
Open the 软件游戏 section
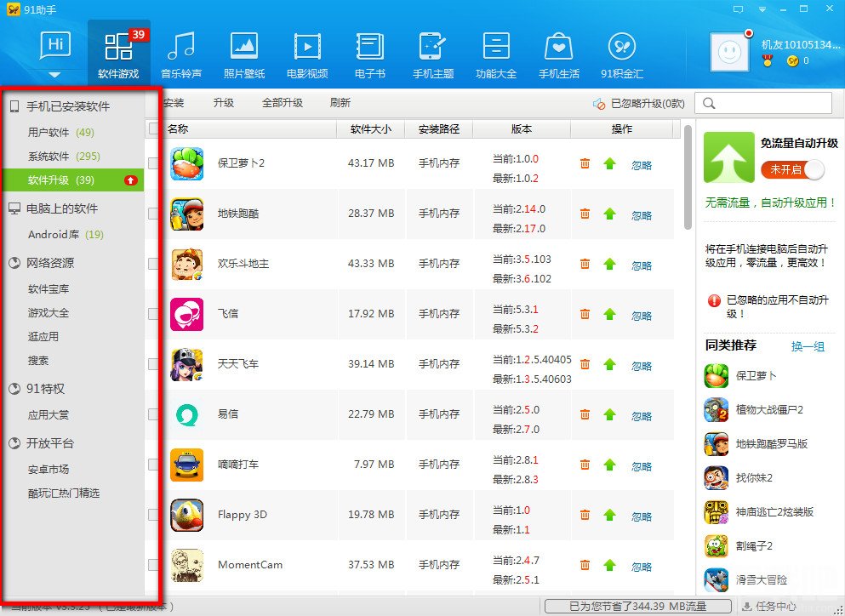pyautogui.click(x=118, y=54)
